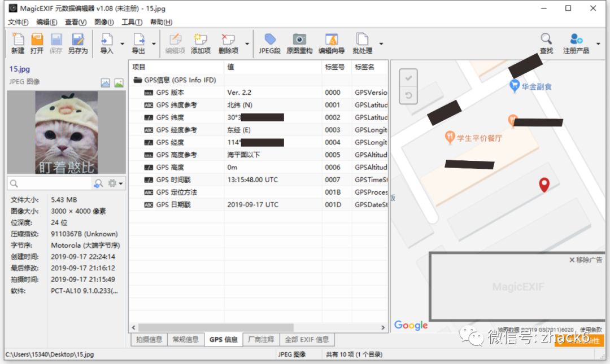Click inside the metadata search box
Image resolution: width=610 pixels, height=364 pixels.
(50, 183)
